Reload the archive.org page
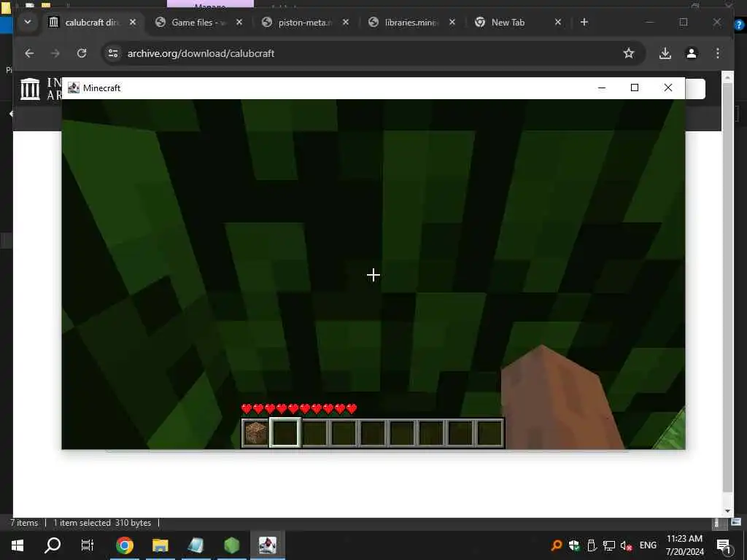The height and width of the screenshot is (560, 747). point(82,53)
